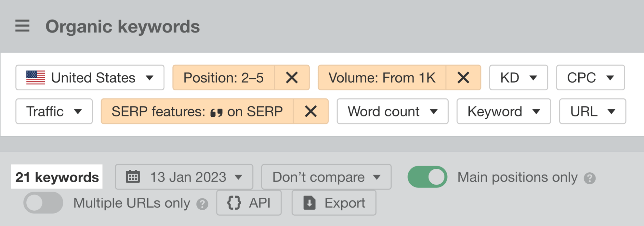Open the hamburger menu icon
Screen dimensions: 644x226
click(22, 26)
